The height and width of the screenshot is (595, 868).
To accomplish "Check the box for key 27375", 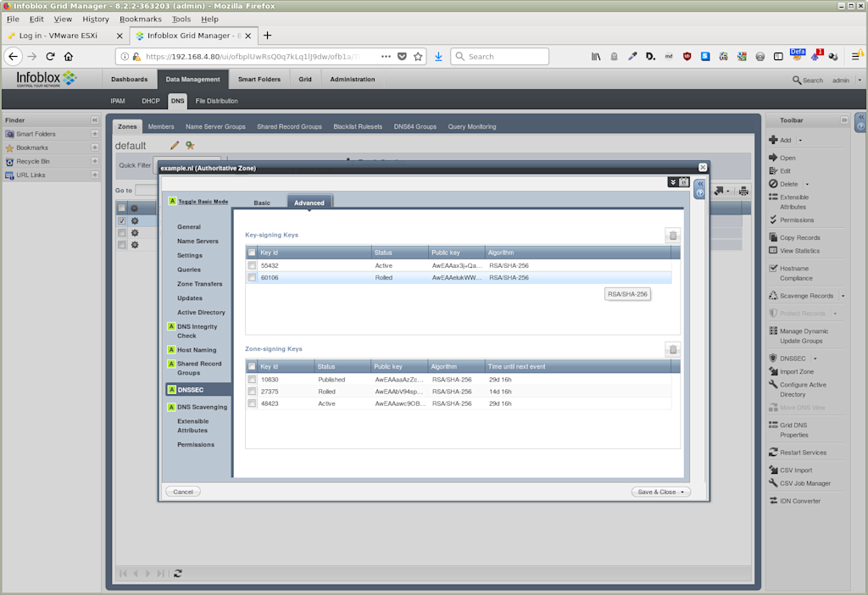I will tap(252, 392).
